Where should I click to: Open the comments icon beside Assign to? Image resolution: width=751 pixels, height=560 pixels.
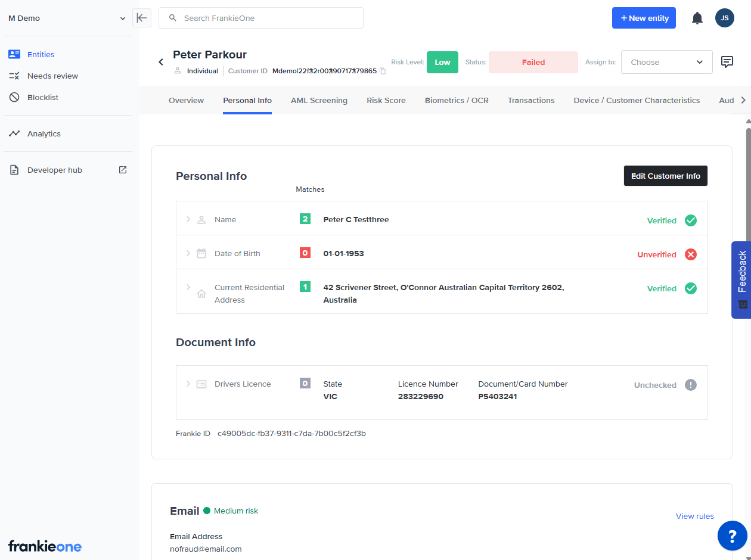[x=727, y=62]
